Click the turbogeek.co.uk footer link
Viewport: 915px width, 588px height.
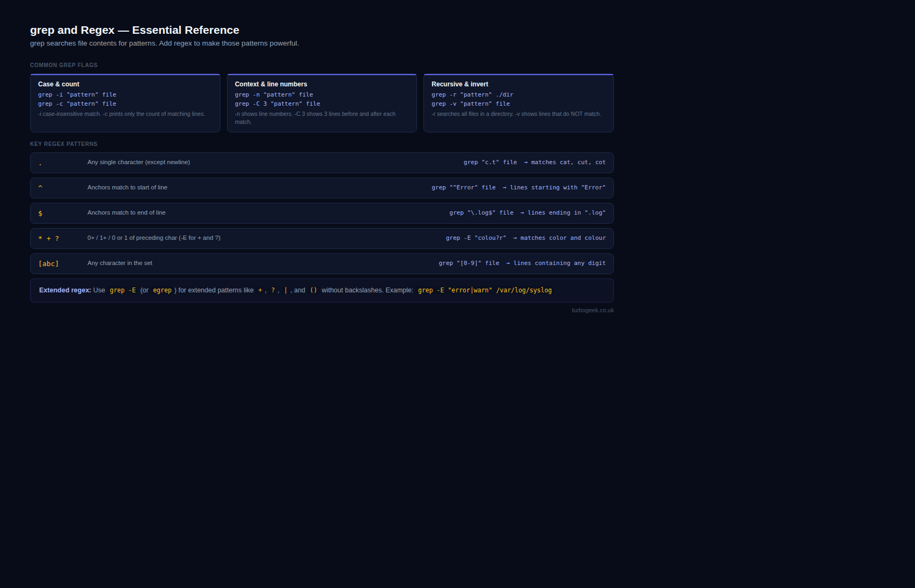click(x=592, y=310)
